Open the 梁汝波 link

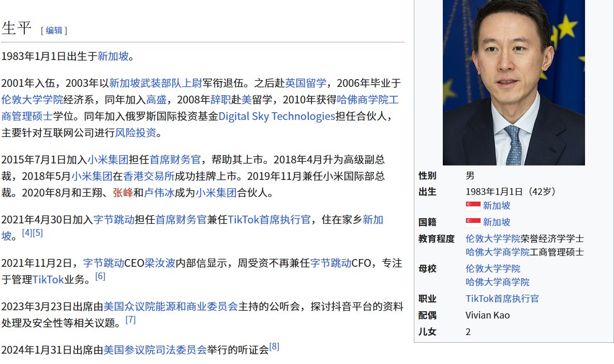pyautogui.click(x=160, y=263)
